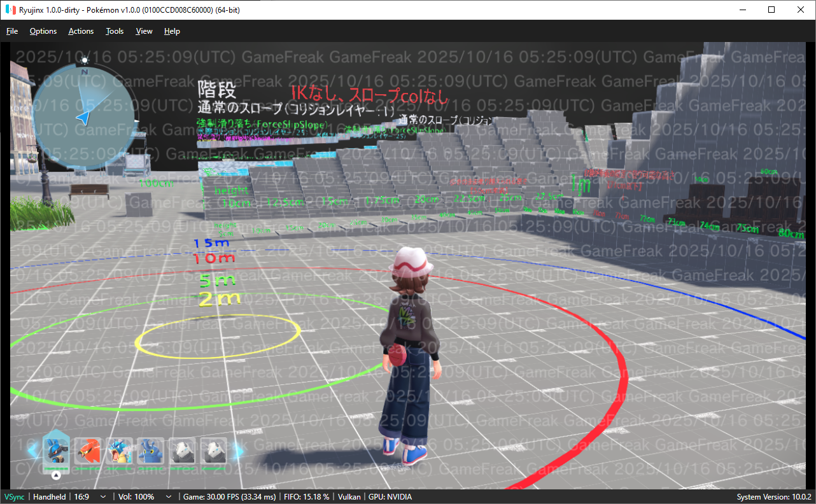Screen dimensions: 816x504
Task: Click the Vulkan backend label
Action: [x=349, y=497]
